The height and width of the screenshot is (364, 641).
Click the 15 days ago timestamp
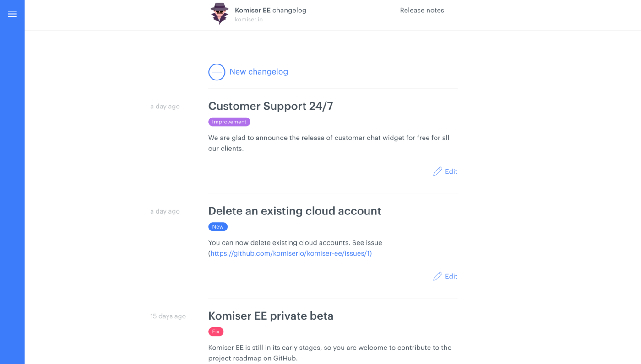tap(168, 316)
